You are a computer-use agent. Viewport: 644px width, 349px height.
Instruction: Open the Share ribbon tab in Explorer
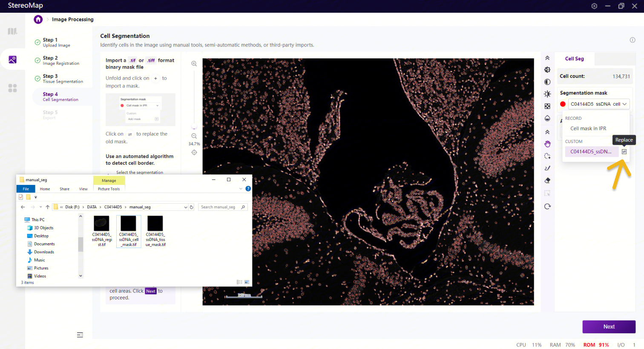[64, 189]
